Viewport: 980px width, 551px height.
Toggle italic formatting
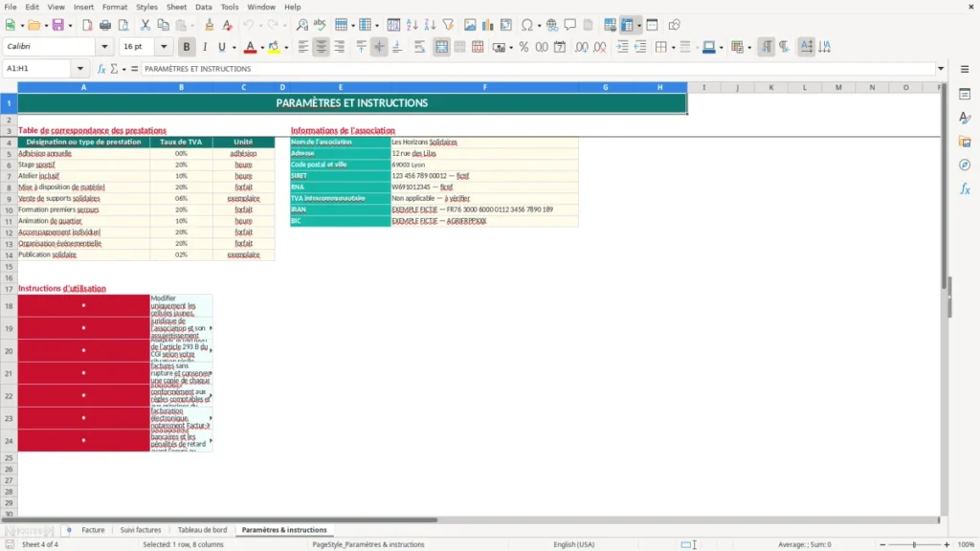click(205, 47)
